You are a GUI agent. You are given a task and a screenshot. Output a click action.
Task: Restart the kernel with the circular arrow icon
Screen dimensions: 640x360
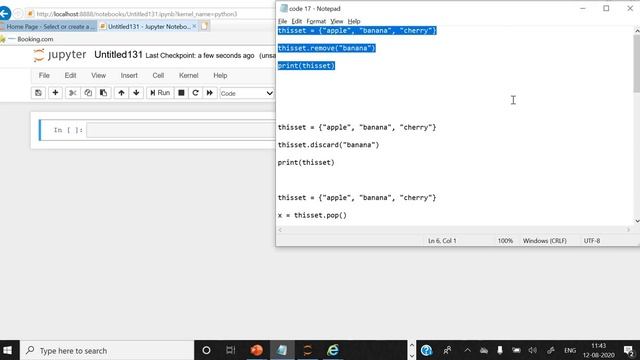tap(196, 93)
